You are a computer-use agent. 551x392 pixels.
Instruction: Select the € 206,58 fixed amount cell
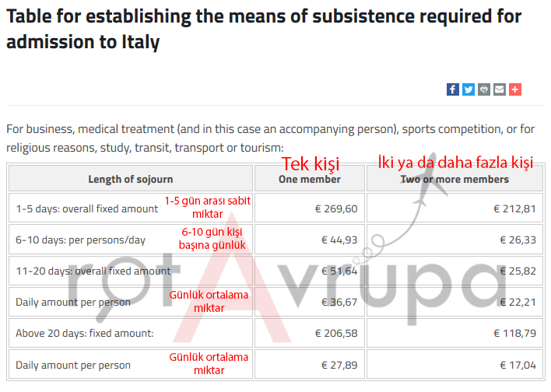coord(335,334)
